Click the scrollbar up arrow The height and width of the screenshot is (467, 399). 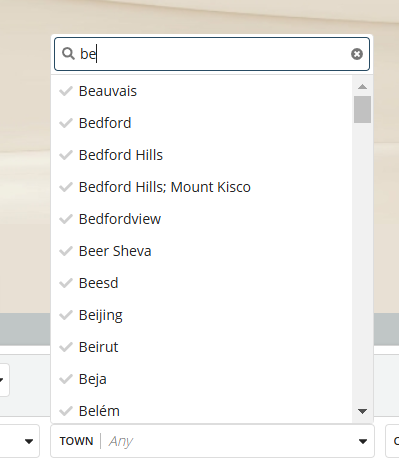click(362, 87)
